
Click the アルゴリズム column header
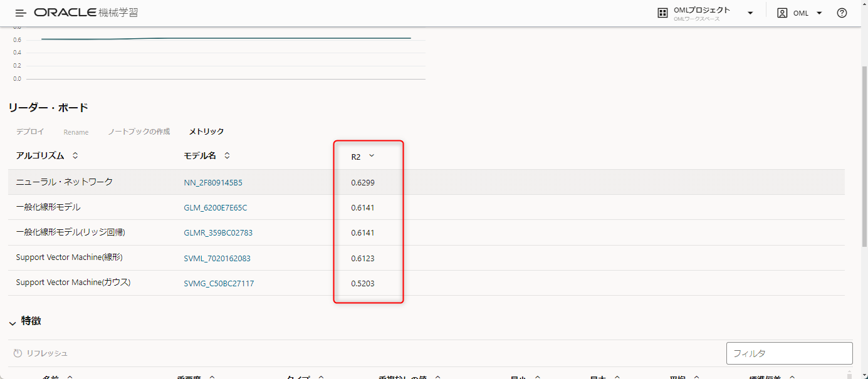click(40, 155)
